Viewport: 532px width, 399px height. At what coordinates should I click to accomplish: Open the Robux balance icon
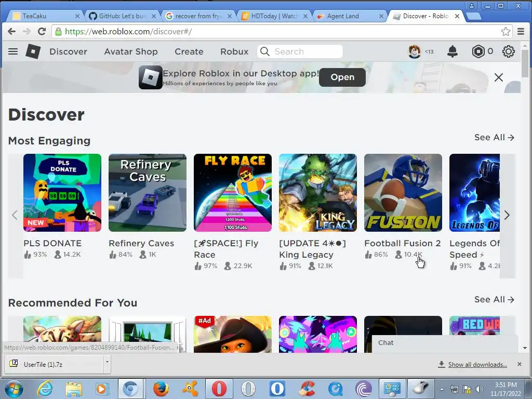(x=478, y=51)
